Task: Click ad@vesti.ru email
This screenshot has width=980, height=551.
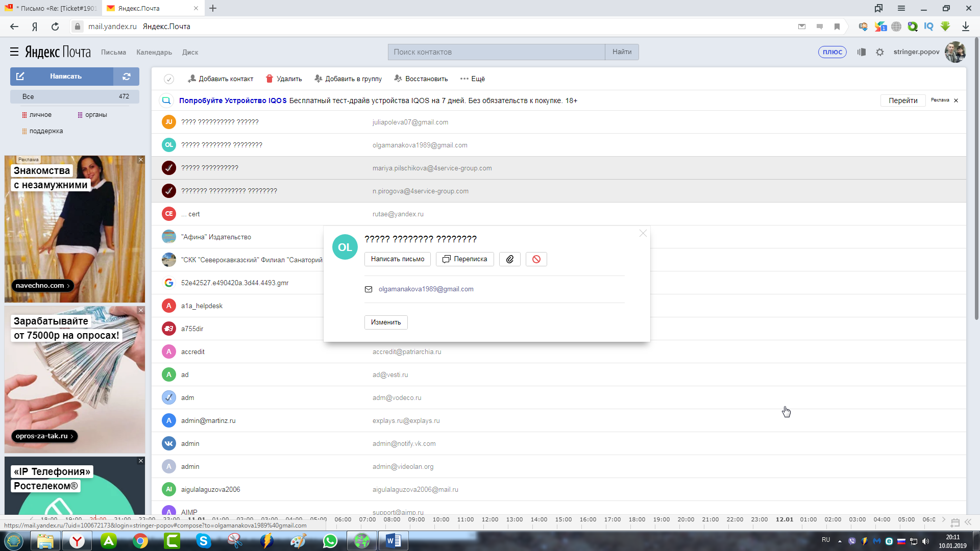Action: click(390, 375)
